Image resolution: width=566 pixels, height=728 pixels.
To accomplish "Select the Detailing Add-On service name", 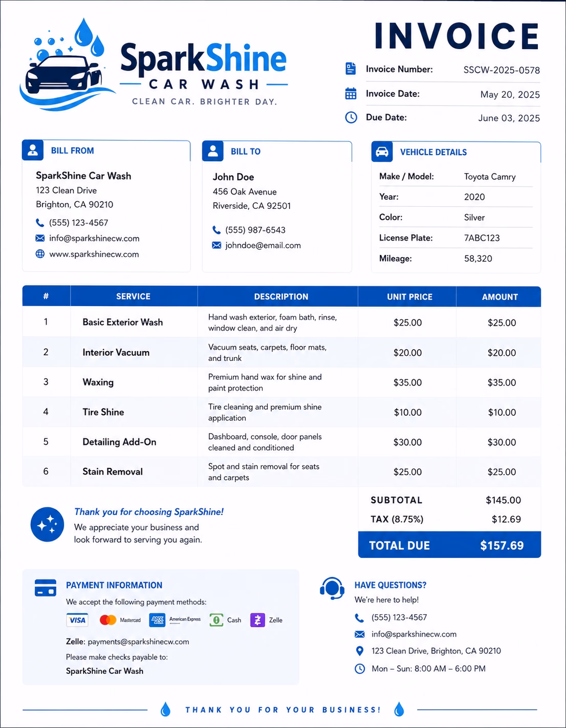I will click(119, 442).
